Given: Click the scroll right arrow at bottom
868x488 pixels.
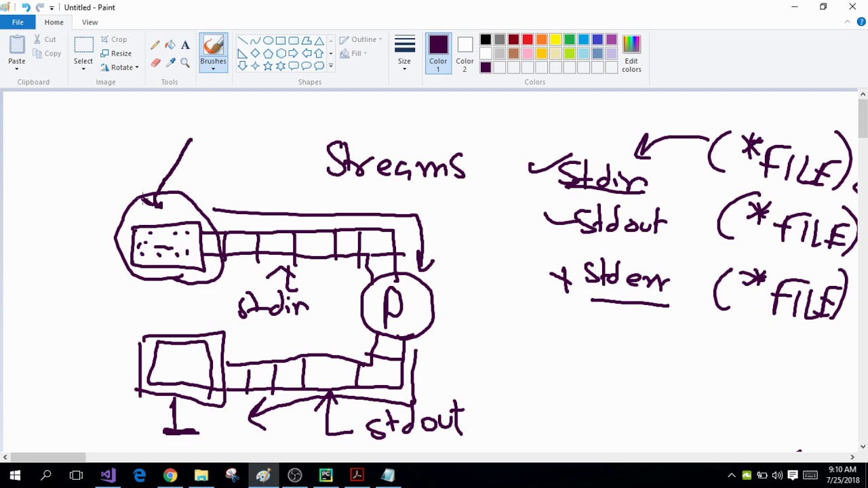Looking at the screenshot, I should coord(852,457).
